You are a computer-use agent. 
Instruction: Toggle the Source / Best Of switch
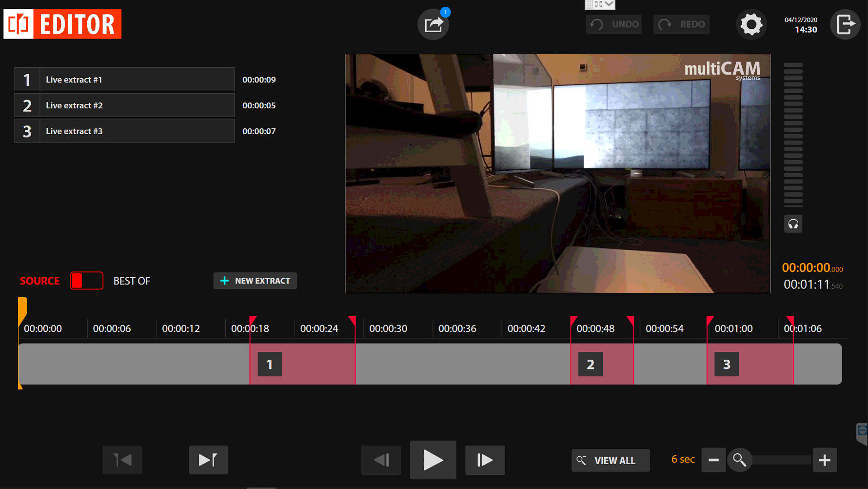pos(87,281)
